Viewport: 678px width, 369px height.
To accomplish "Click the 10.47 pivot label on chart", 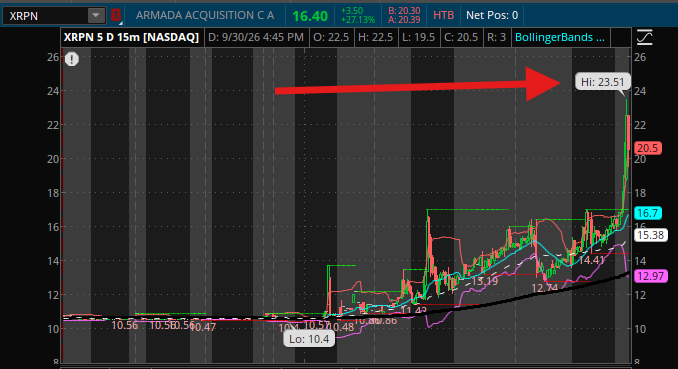I will (202, 327).
